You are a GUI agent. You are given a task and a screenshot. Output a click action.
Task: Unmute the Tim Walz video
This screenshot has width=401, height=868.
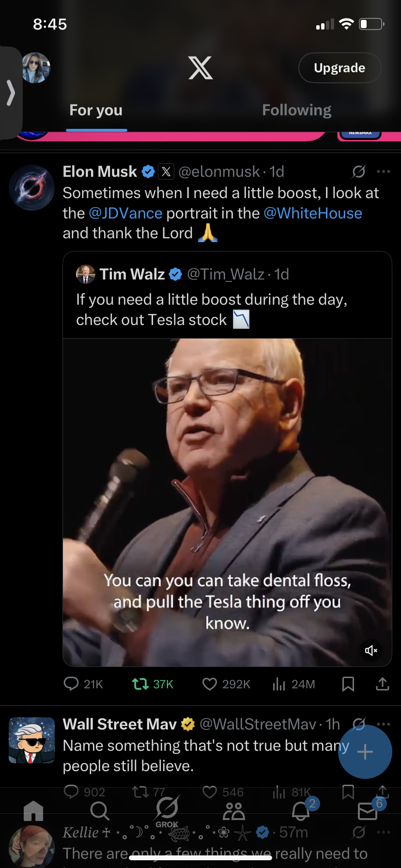coord(371,651)
